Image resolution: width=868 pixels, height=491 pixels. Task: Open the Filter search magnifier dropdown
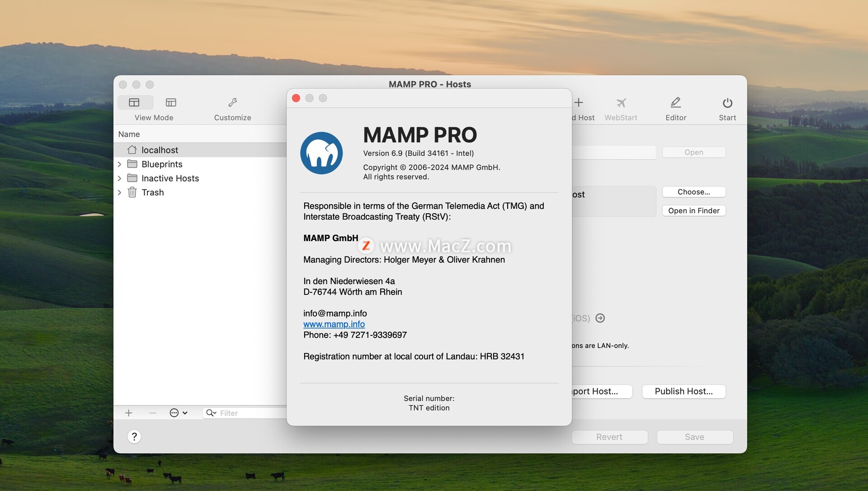[211, 413]
